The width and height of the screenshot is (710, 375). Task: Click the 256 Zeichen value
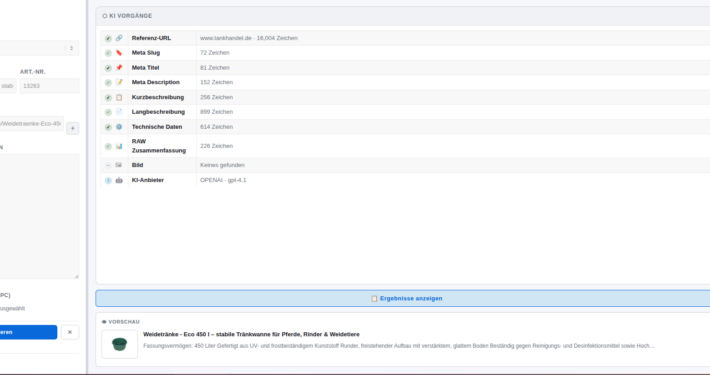click(216, 97)
